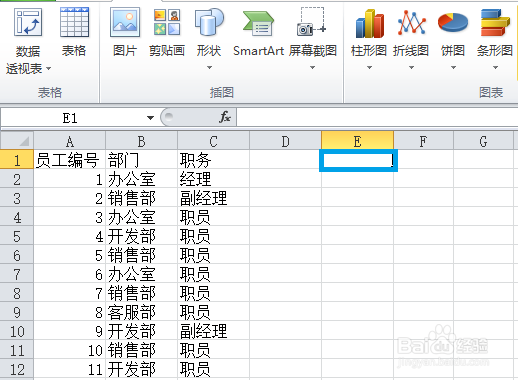Select column C header
518x380 pixels.
click(214, 141)
